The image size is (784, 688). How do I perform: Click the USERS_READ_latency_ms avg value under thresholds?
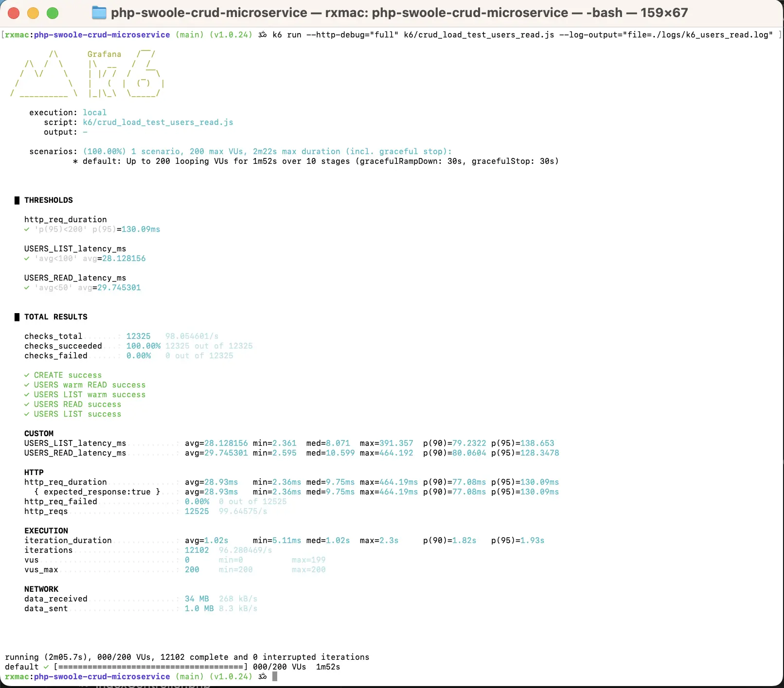(119, 288)
